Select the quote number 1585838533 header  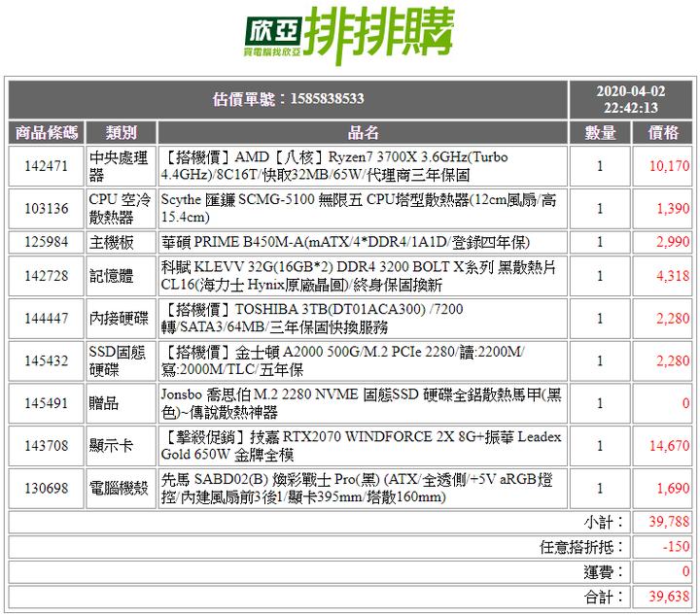click(288, 99)
